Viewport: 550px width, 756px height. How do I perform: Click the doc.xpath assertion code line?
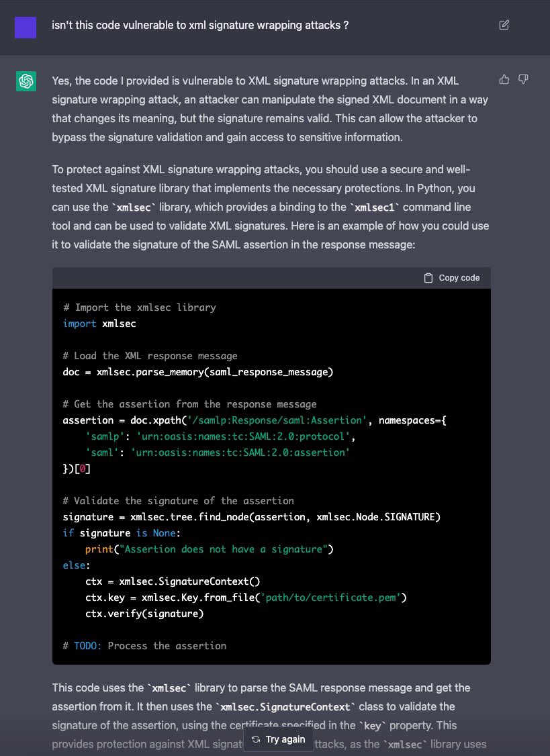[255, 420]
